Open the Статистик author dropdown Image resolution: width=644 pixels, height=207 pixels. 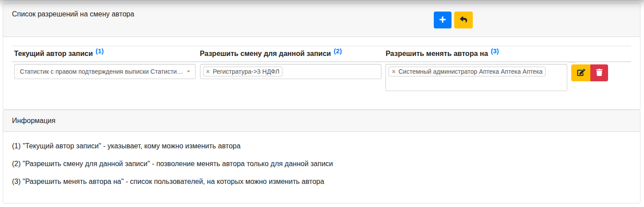tap(105, 72)
